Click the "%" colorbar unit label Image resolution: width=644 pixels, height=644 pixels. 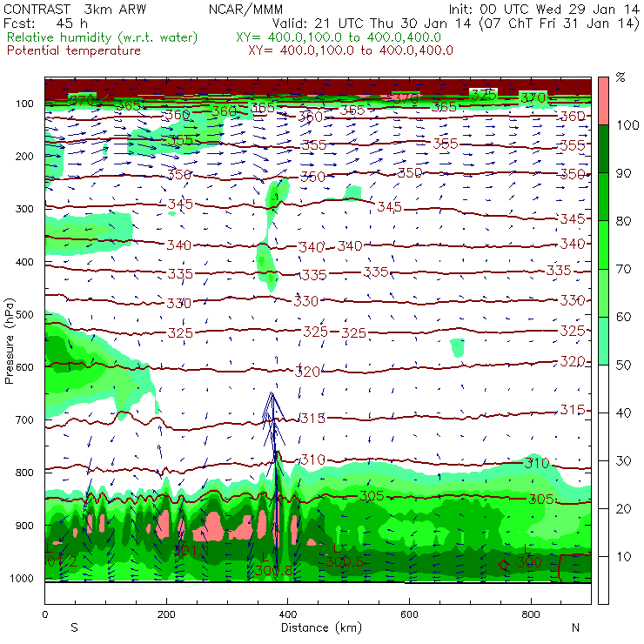click(x=621, y=77)
